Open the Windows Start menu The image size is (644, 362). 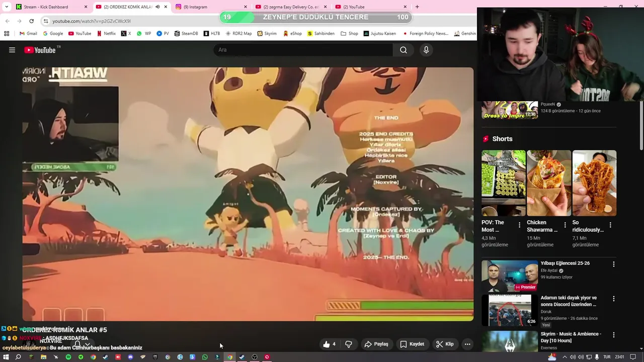(x=6, y=357)
